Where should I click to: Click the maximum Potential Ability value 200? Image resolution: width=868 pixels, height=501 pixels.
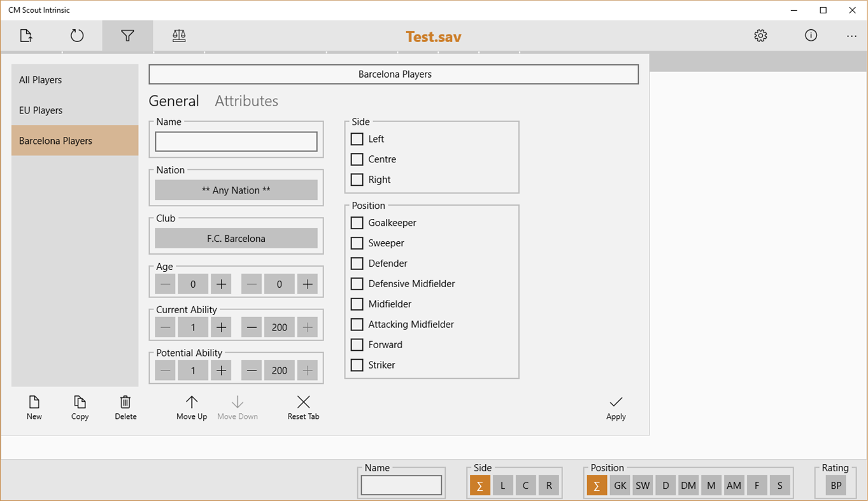click(280, 370)
